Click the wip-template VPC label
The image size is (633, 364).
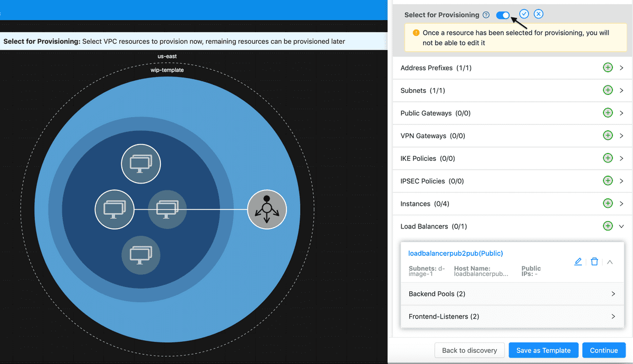(167, 70)
